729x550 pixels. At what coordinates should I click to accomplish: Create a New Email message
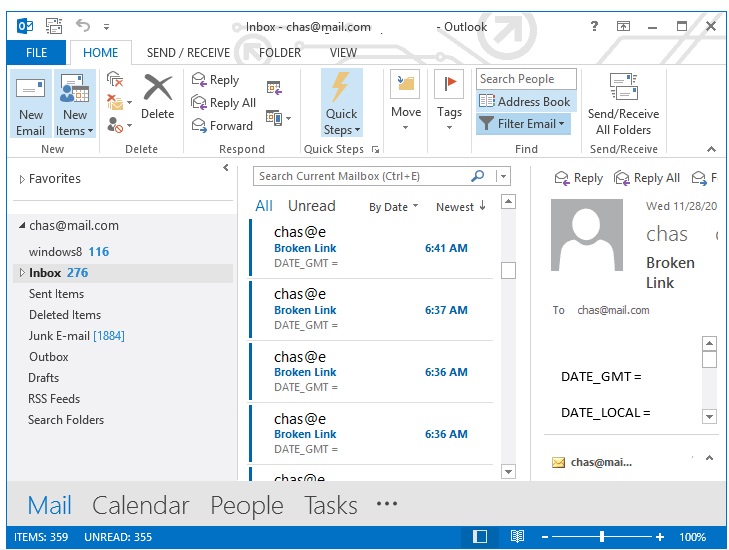[x=31, y=104]
